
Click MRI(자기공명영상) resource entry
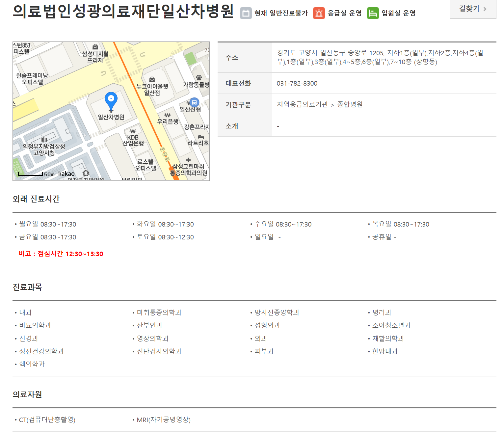click(164, 420)
